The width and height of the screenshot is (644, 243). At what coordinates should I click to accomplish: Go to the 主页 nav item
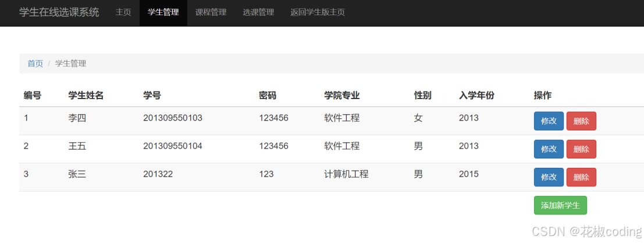click(123, 12)
